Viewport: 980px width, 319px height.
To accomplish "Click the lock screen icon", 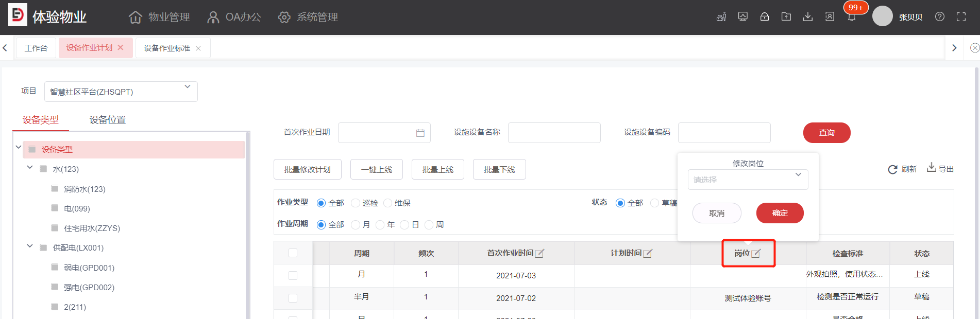I will (x=765, y=16).
